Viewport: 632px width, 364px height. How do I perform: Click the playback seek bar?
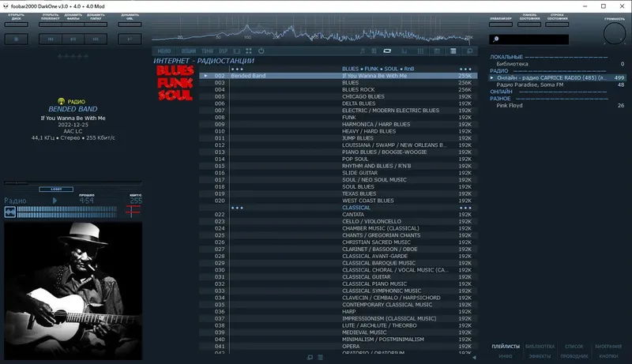[x=73, y=183]
